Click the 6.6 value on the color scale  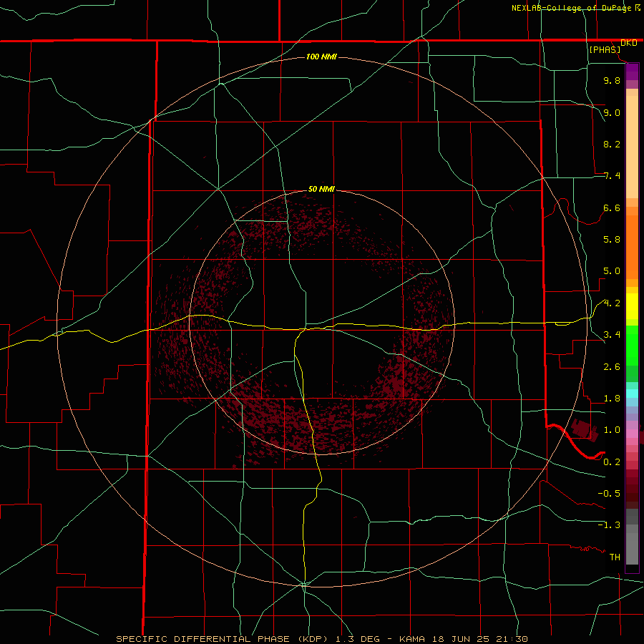tap(612, 208)
